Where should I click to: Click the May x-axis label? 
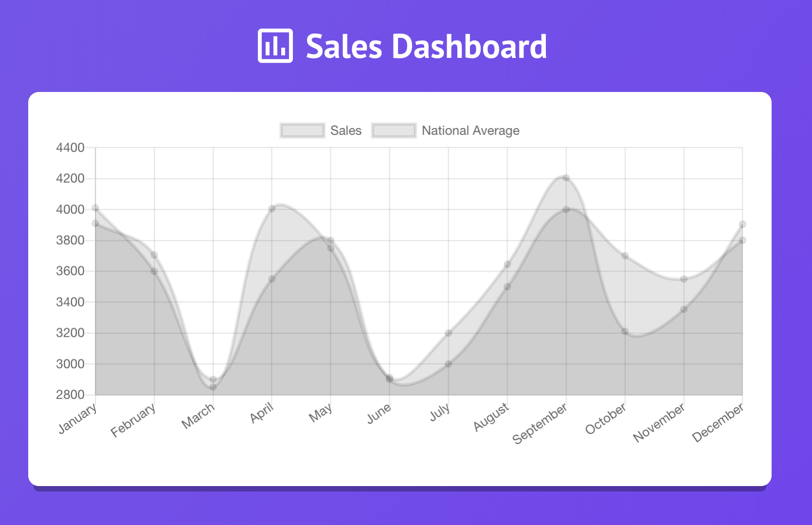[321, 413]
